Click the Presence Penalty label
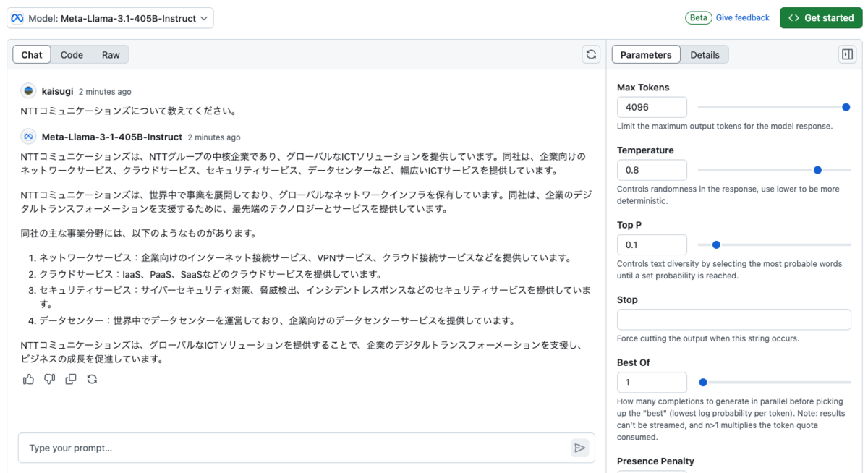868x473 pixels. click(x=655, y=461)
